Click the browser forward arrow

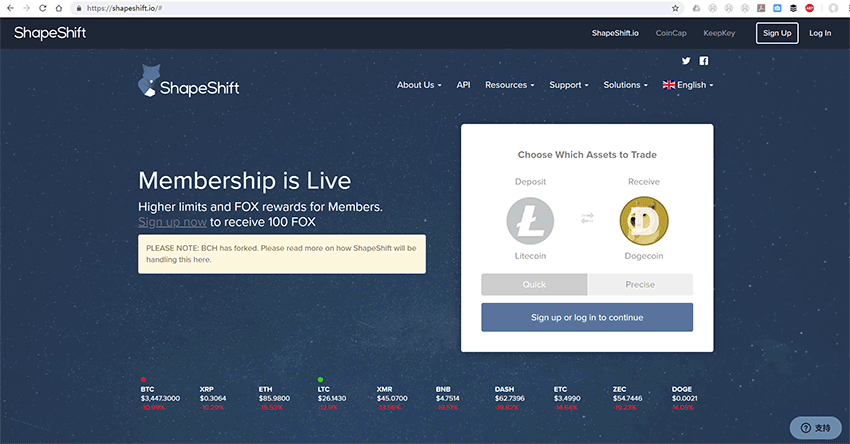(26, 8)
